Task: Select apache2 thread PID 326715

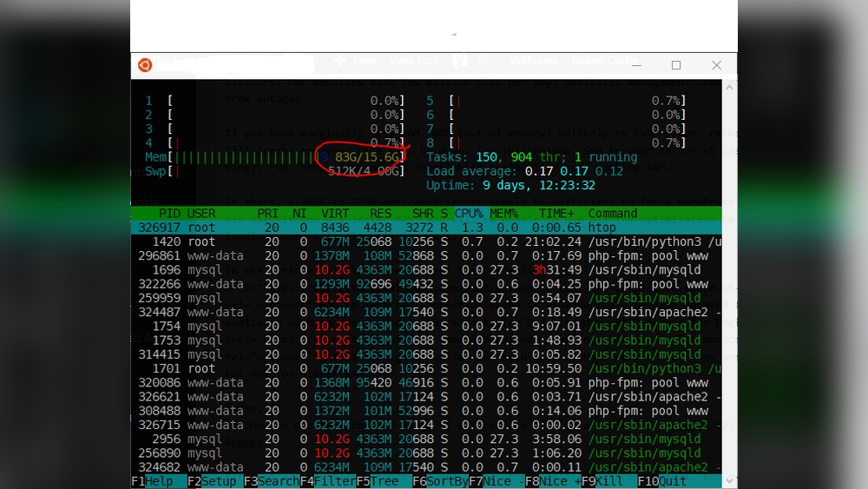Action: [426, 426]
